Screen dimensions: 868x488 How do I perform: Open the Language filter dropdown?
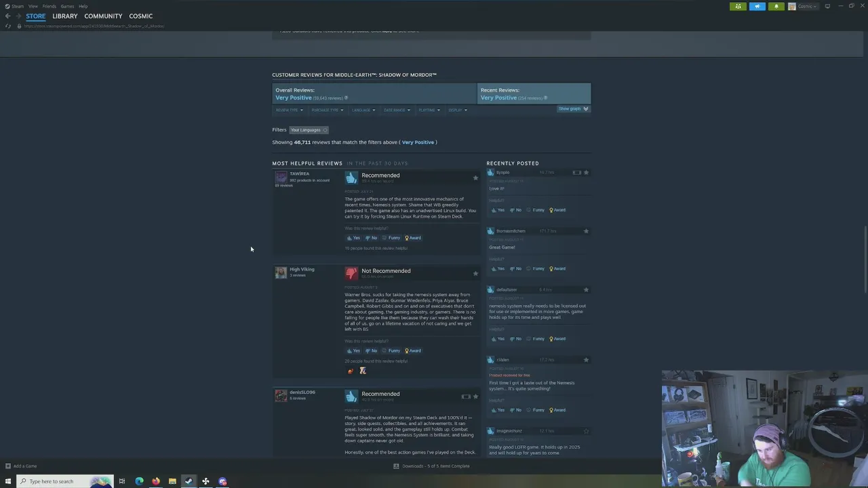(363, 110)
